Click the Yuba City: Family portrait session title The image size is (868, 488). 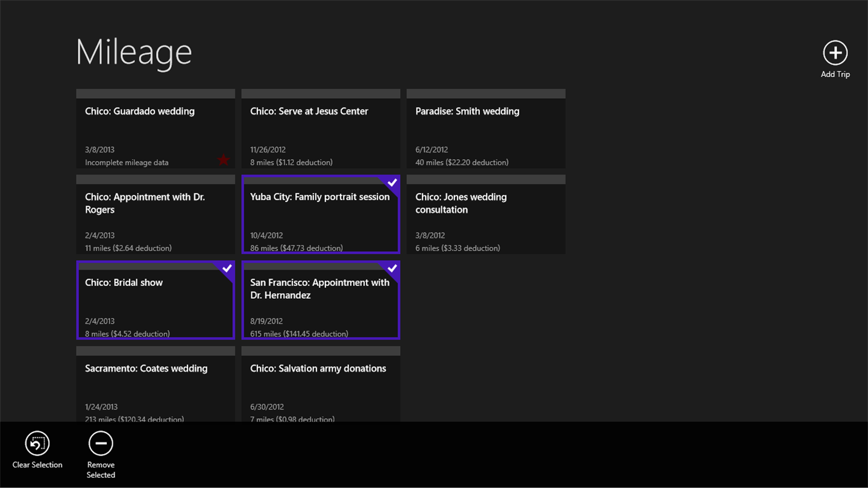(x=319, y=197)
